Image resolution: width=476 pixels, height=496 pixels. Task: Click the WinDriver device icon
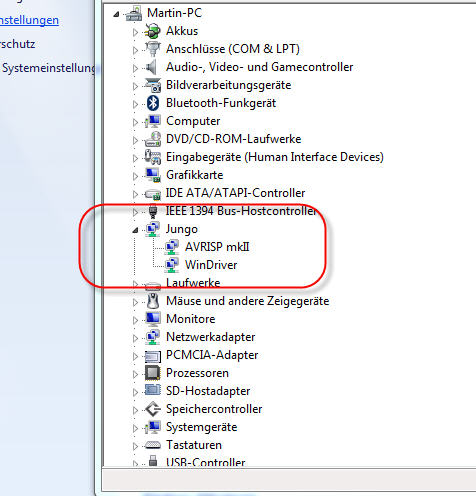pos(172,265)
